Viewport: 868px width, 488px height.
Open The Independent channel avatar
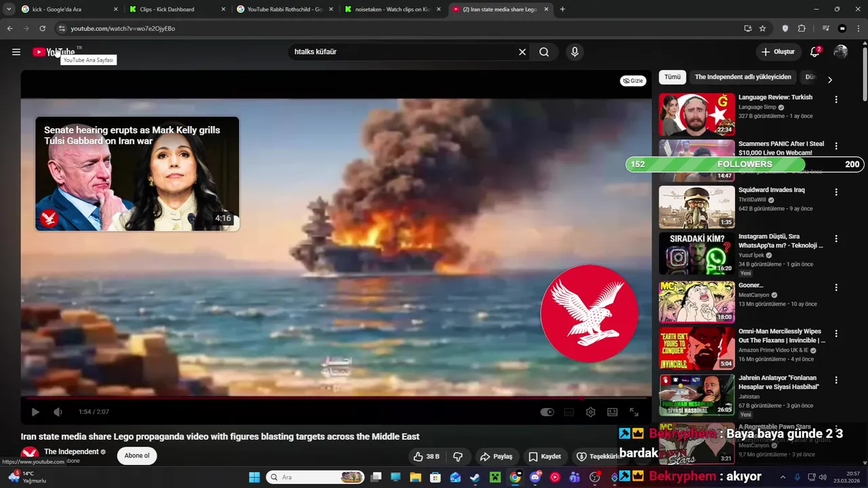29,455
